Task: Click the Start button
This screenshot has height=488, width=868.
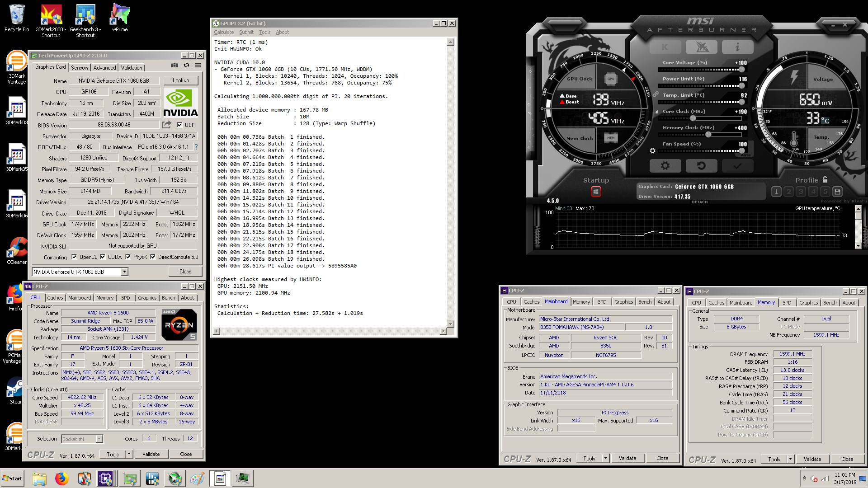Action: click(x=12, y=478)
